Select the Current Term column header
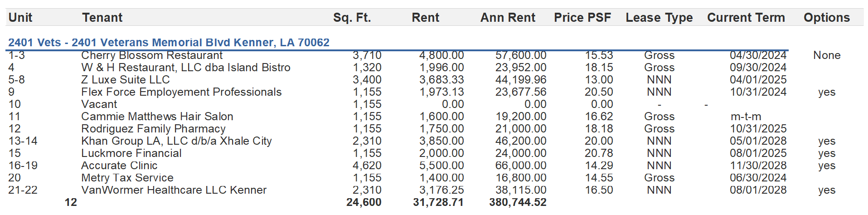The image size is (868, 215). pos(746,18)
